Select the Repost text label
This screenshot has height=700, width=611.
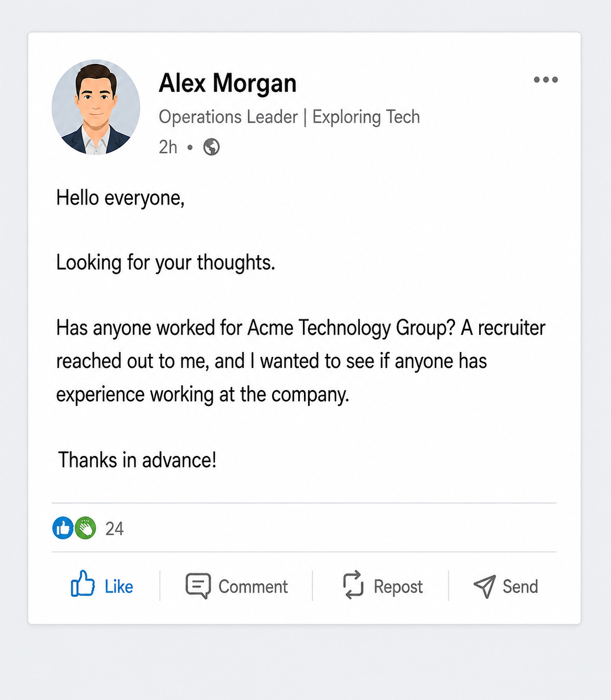[398, 587]
